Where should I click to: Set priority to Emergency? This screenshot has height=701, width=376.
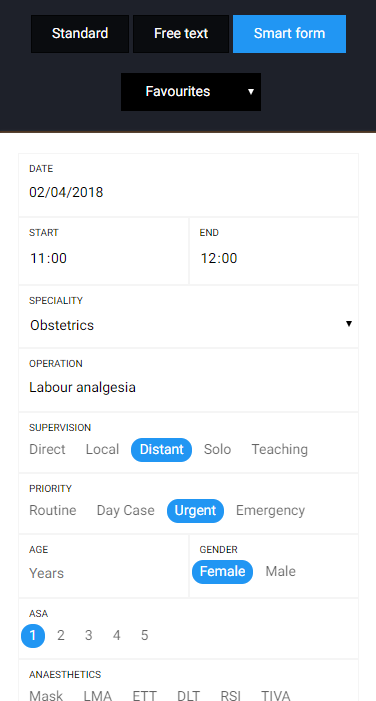[270, 511]
